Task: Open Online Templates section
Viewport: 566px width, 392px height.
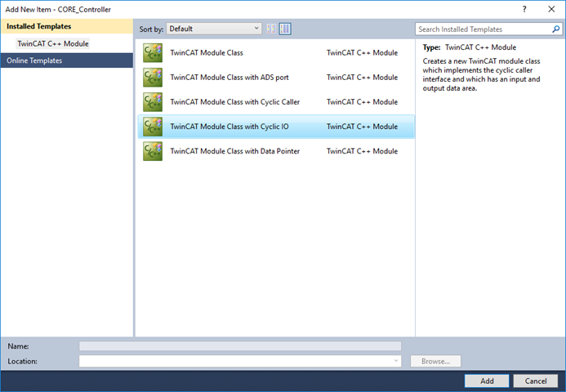Action: click(x=67, y=60)
